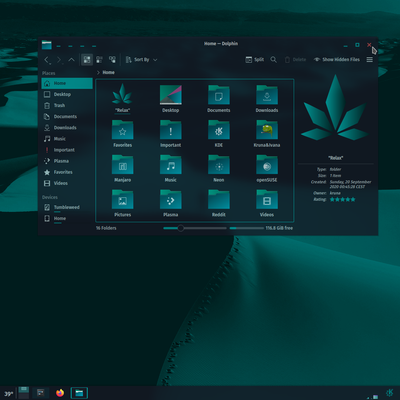Open Desktop in Places sidebar
The height and width of the screenshot is (400, 400).
coord(67,94)
